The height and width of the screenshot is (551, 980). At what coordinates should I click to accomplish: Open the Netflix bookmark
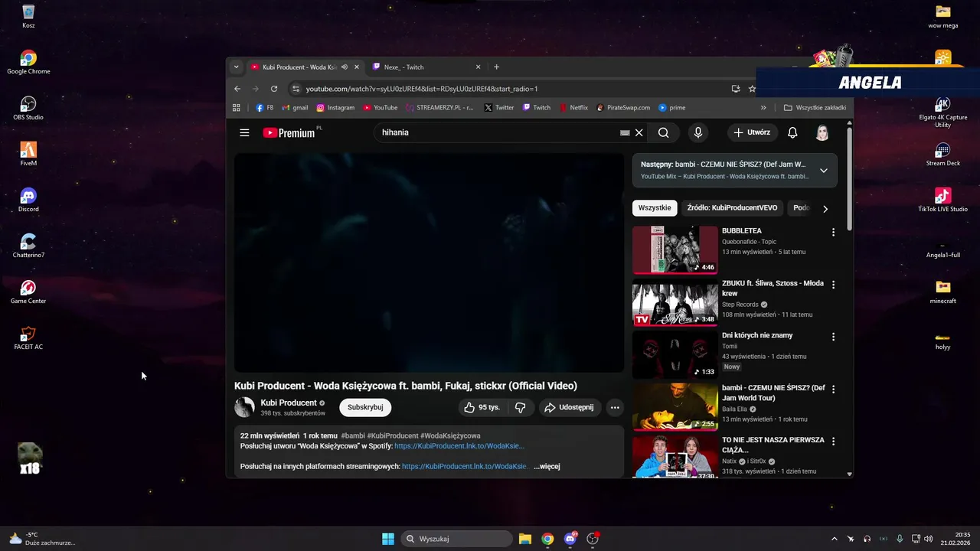(x=573, y=108)
